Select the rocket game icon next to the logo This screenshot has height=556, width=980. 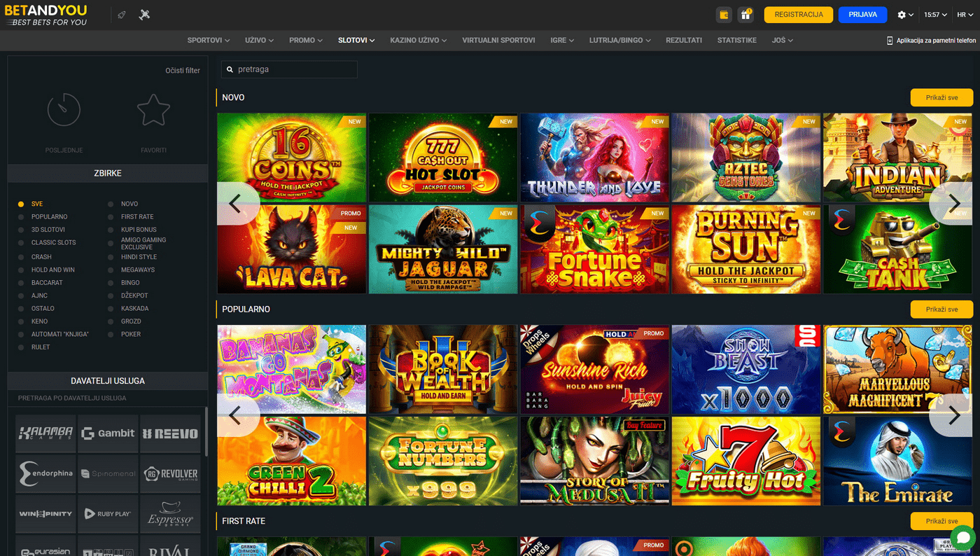pos(121,14)
